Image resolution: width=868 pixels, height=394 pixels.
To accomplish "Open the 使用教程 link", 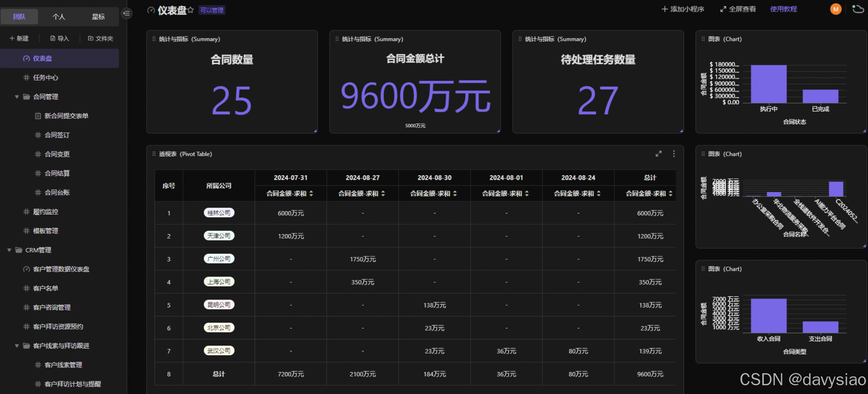I will coord(783,9).
